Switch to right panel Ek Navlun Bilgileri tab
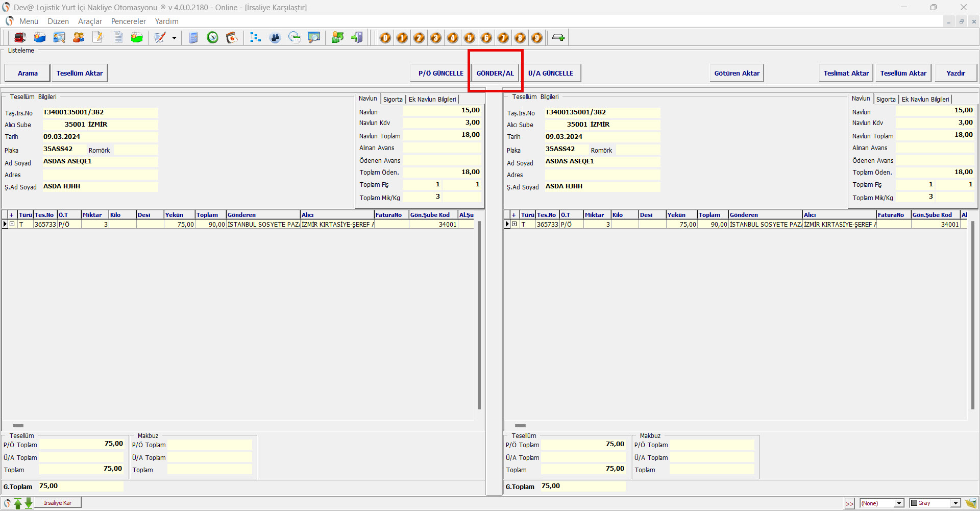The image size is (980, 511). [925, 99]
